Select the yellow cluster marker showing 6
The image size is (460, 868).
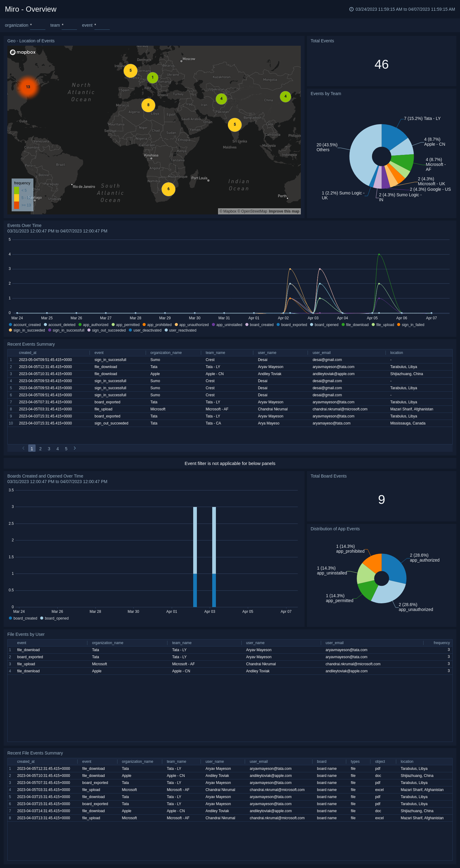168,189
